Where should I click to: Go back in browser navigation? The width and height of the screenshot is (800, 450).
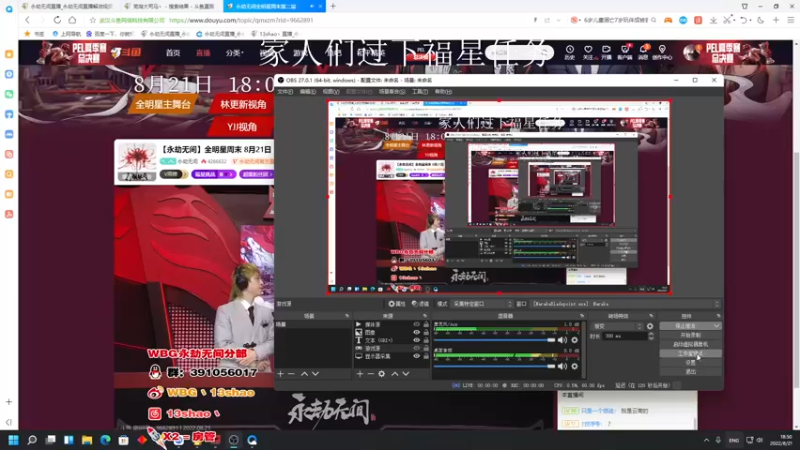click(x=28, y=20)
